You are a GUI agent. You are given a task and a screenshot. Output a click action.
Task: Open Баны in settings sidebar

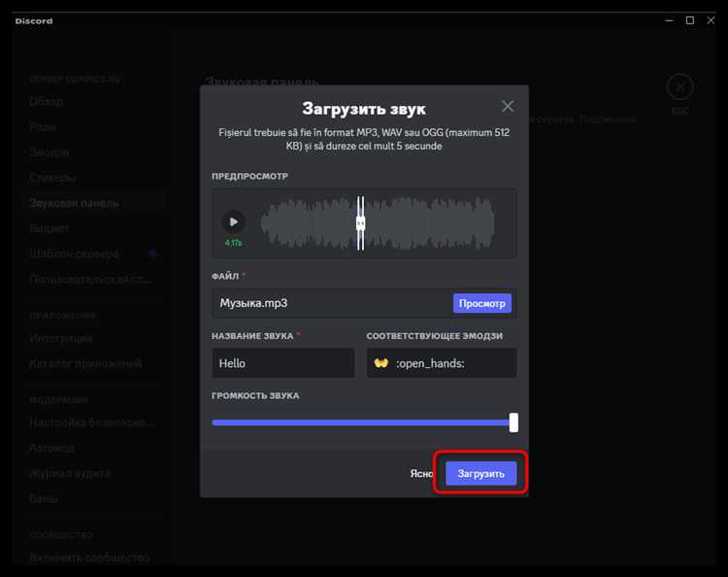point(44,498)
